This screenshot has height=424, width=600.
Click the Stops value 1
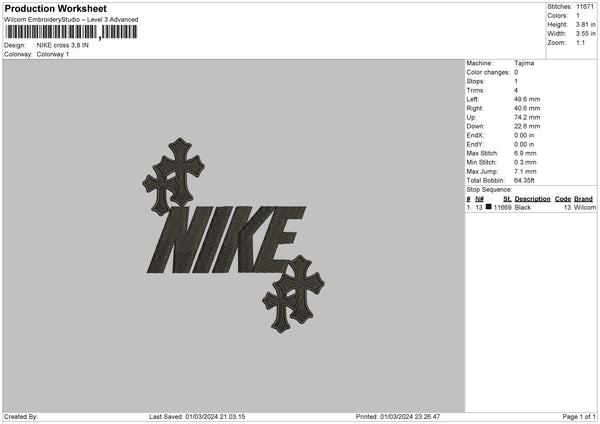pos(516,82)
